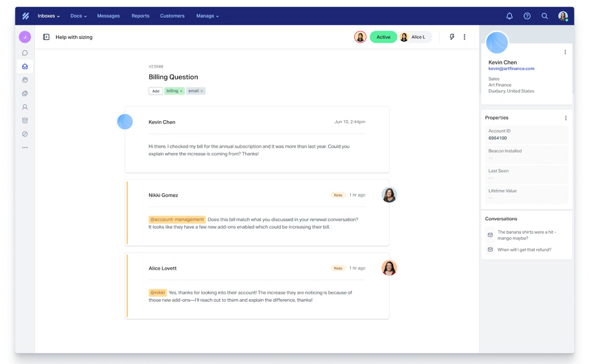Open the "When will I get that refund?" conversation
Screen dimensions: 589x364
524,250
